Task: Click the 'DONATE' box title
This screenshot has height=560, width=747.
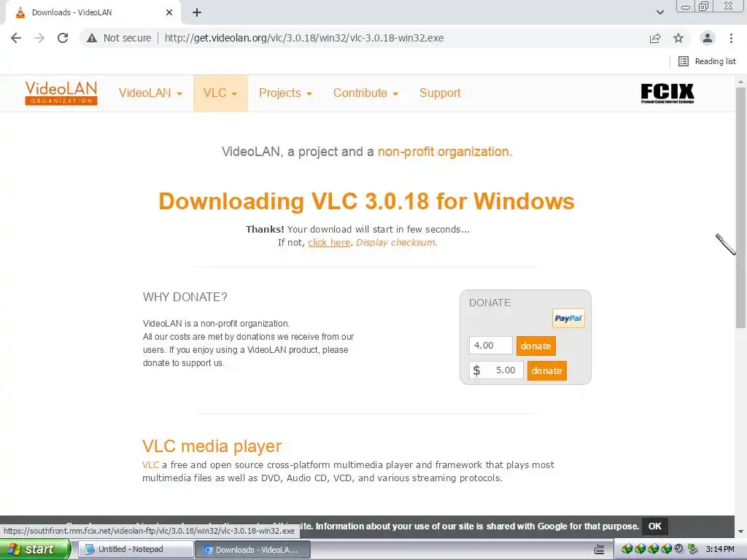Action: (489, 303)
